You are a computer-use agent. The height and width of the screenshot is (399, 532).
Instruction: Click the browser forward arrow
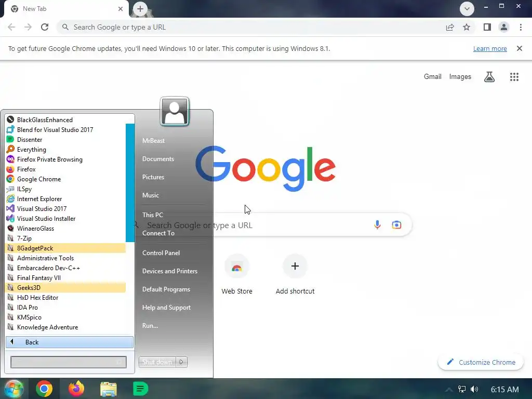point(28,27)
